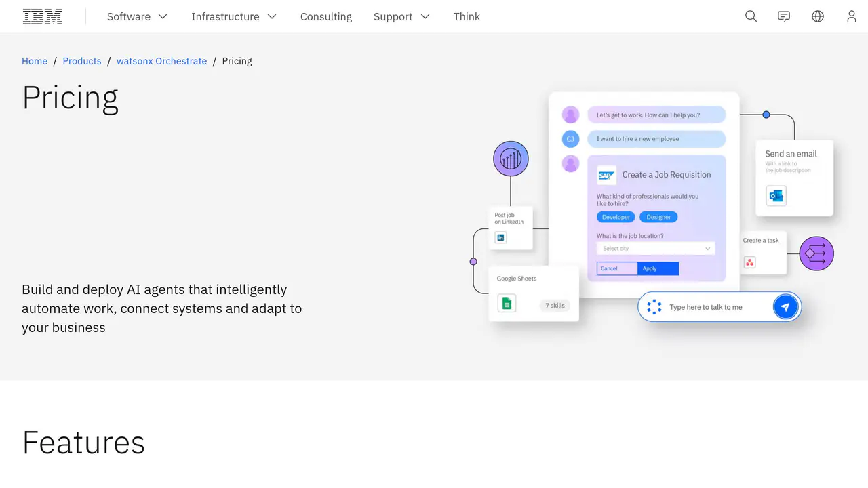Screen dimensions: 868x488
Task: Click the 'Let's get to work' chat bubble
Action: [x=656, y=115]
